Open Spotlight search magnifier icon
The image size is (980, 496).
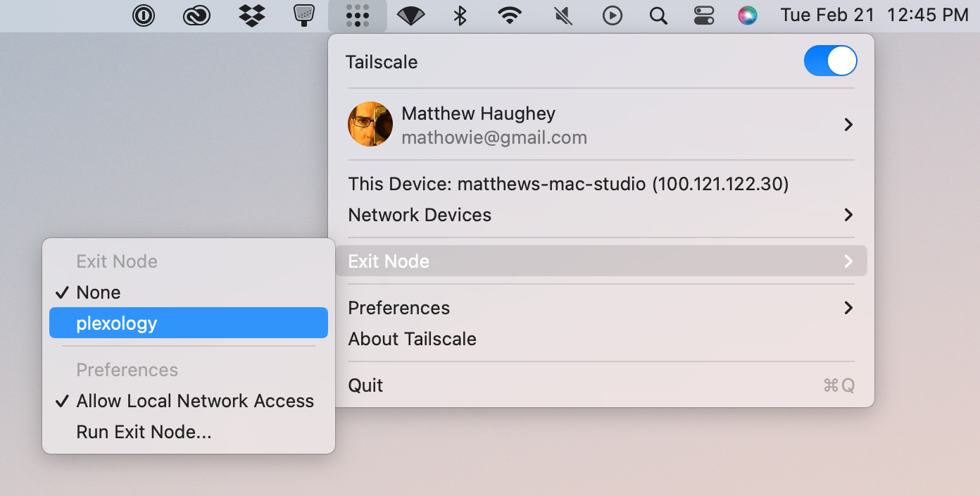(658, 15)
